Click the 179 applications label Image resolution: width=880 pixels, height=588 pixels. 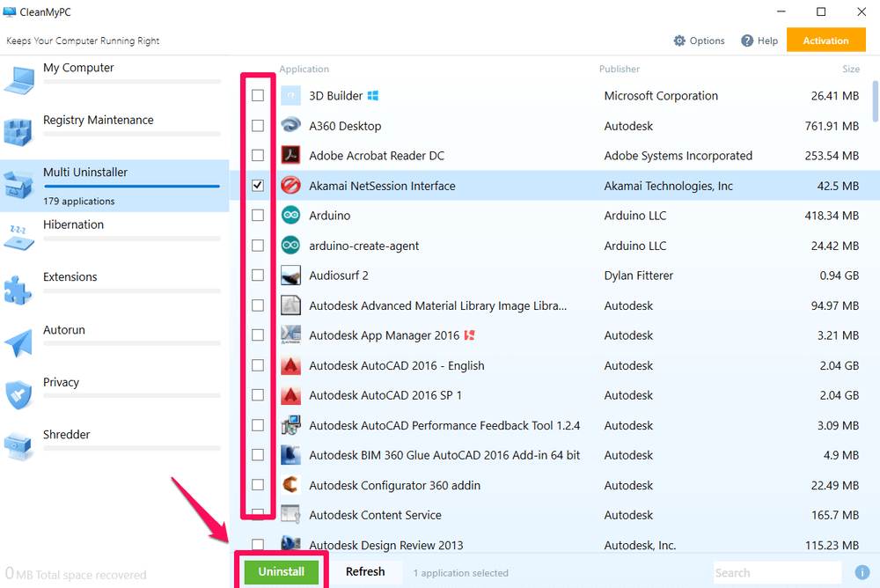click(x=79, y=201)
